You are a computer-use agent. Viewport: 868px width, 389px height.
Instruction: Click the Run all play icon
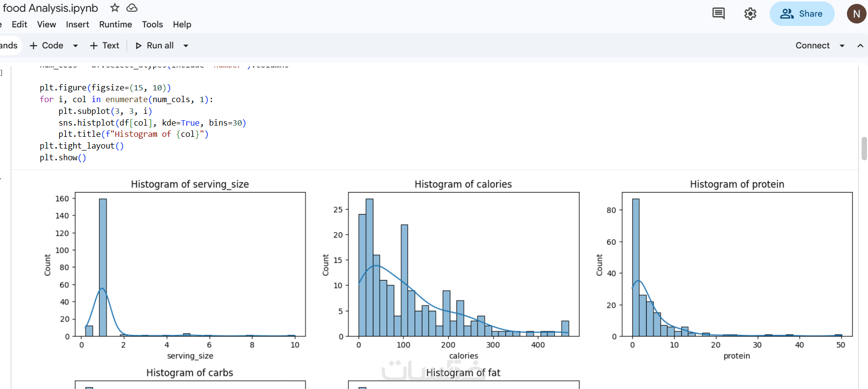[x=139, y=45]
